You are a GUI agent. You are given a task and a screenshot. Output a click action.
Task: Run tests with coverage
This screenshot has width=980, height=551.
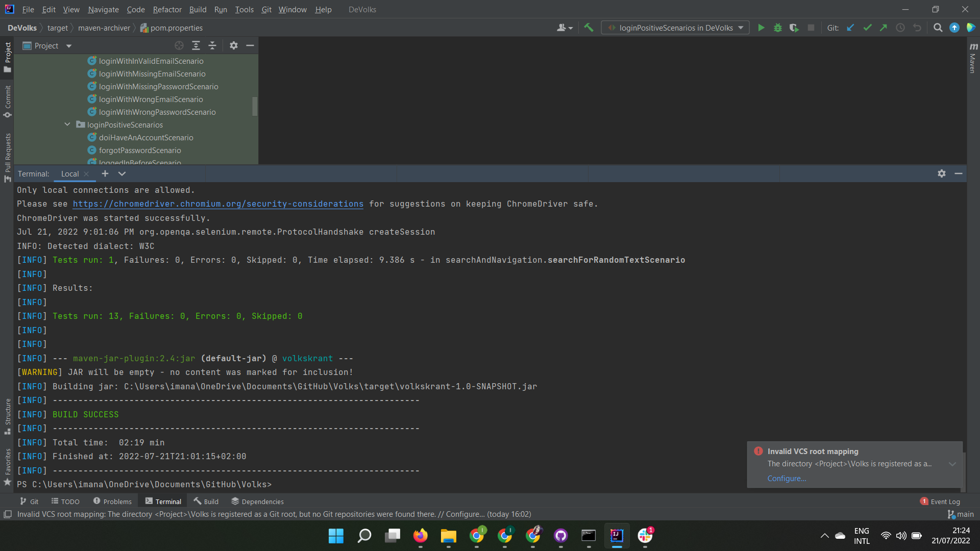(794, 28)
